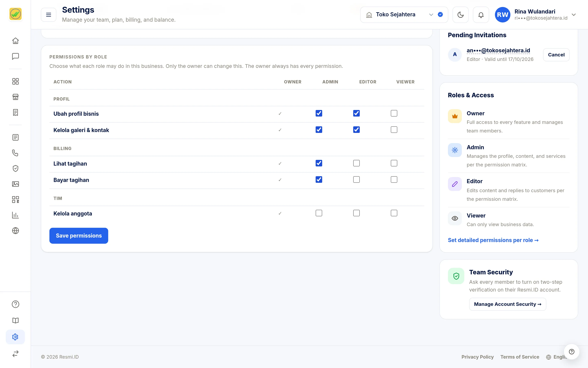Check Editor for Kelola anggota
Viewport: 588px width, 368px height.
(356, 213)
